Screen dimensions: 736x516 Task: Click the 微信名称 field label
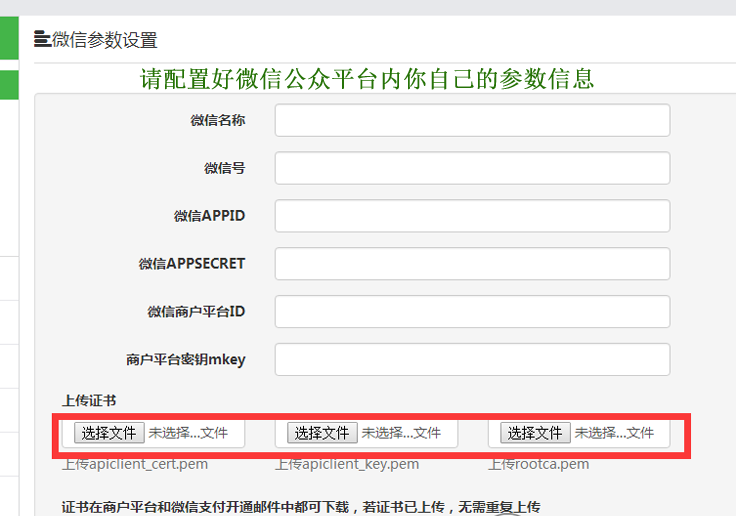pyautogui.click(x=218, y=120)
